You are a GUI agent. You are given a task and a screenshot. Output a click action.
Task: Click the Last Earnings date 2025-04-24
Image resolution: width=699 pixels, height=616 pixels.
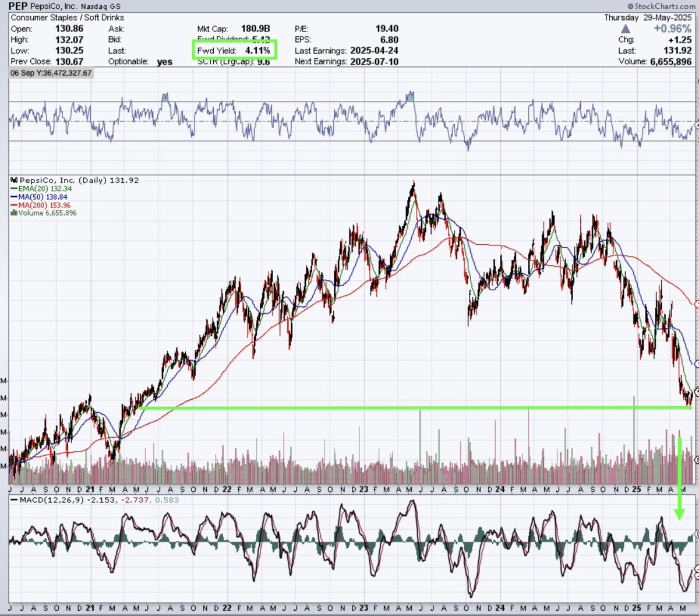tap(373, 51)
